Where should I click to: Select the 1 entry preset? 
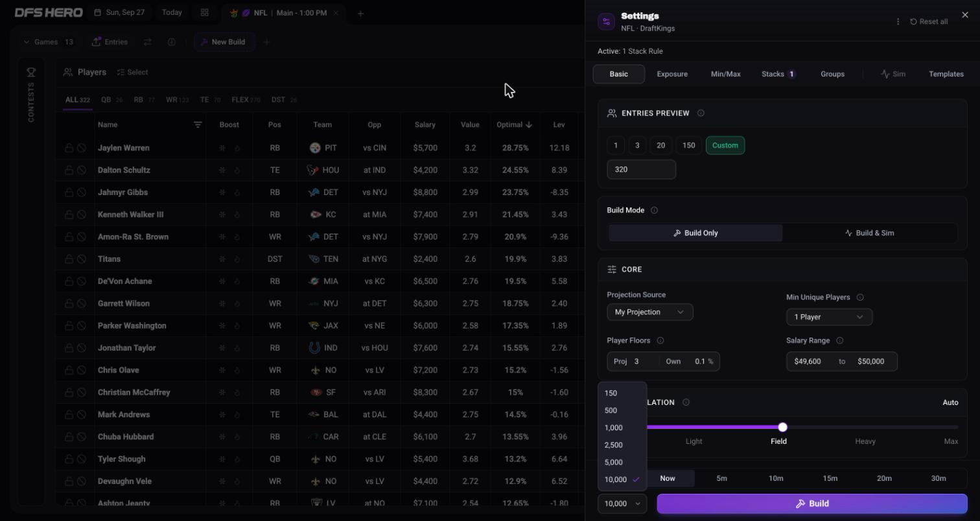[x=616, y=145]
